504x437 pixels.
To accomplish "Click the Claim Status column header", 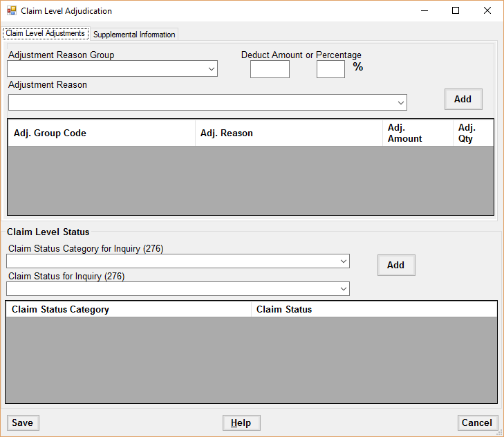I will 373,309.
